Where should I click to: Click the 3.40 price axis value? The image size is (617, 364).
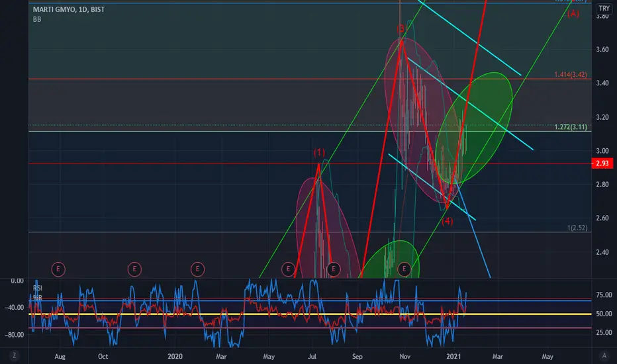pyautogui.click(x=602, y=83)
